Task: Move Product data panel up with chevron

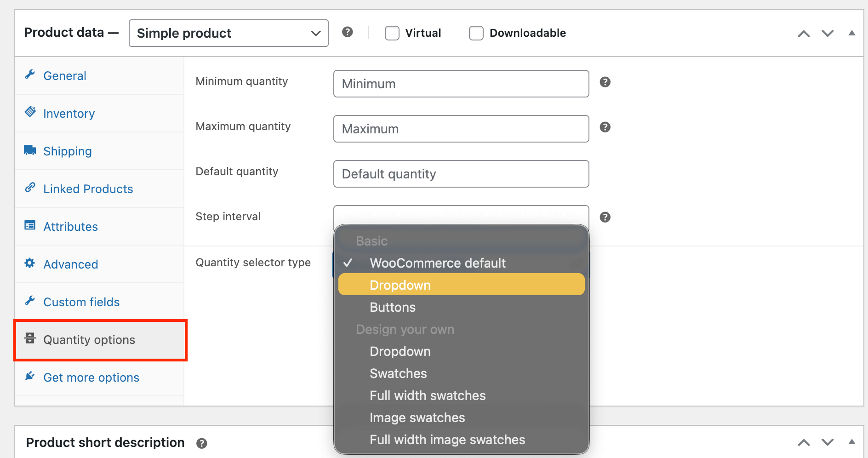Action: pyautogui.click(x=803, y=33)
